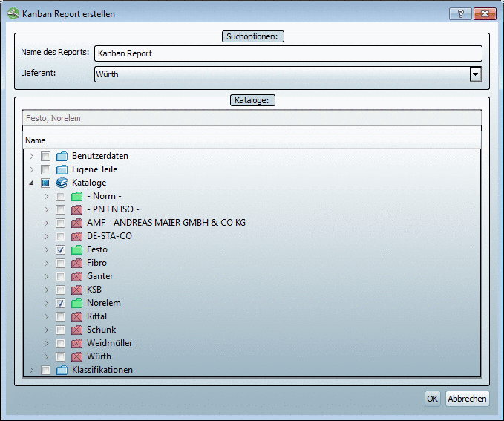
Task: Click the red folder icon of Weidmüller
Action: point(76,343)
